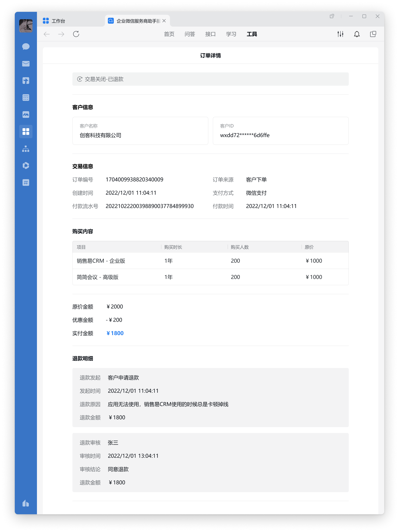Image resolution: width=399 pixels, height=532 pixels.
Task: Click payment method 微信支付
Action: click(x=256, y=193)
